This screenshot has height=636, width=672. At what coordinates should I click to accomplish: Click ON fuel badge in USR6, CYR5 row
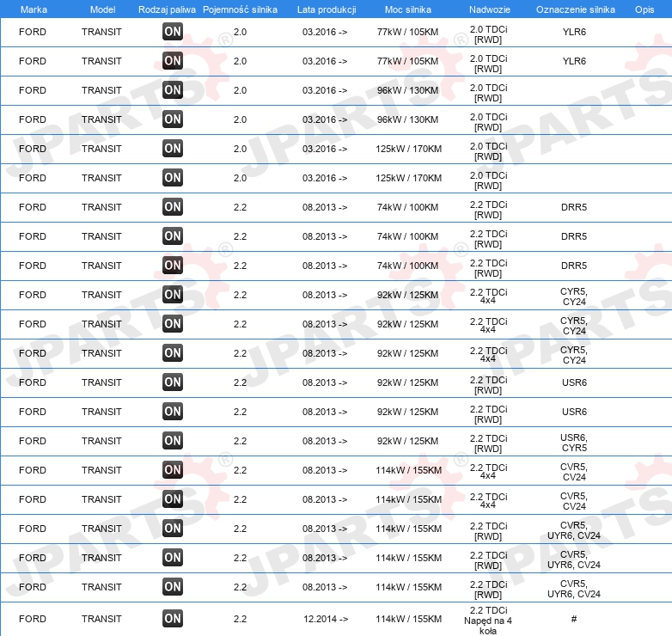(x=173, y=441)
